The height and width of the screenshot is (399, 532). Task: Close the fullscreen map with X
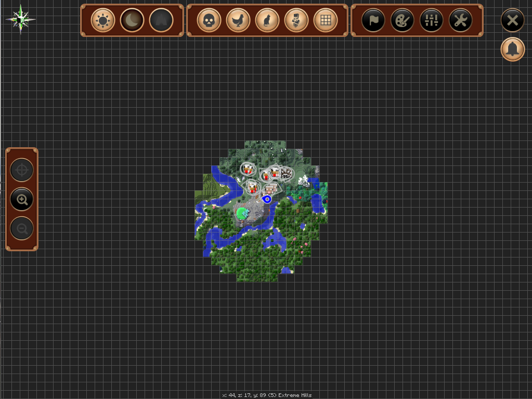(513, 20)
